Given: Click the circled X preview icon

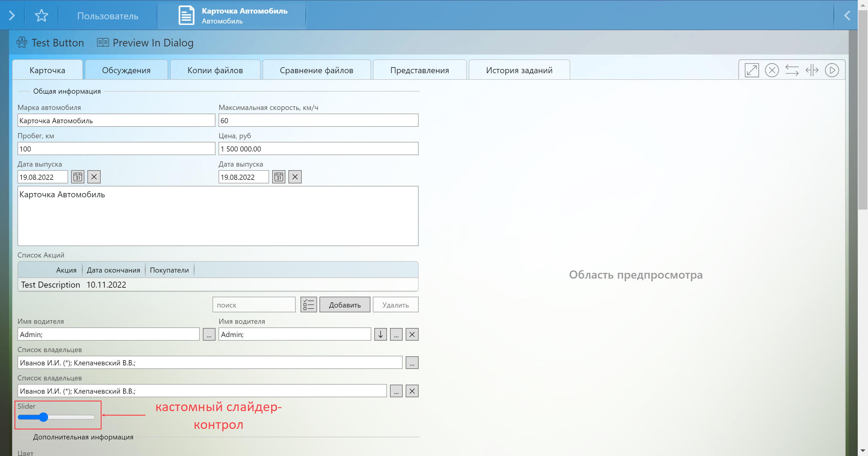Looking at the screenshot, I should pos(772,70).
